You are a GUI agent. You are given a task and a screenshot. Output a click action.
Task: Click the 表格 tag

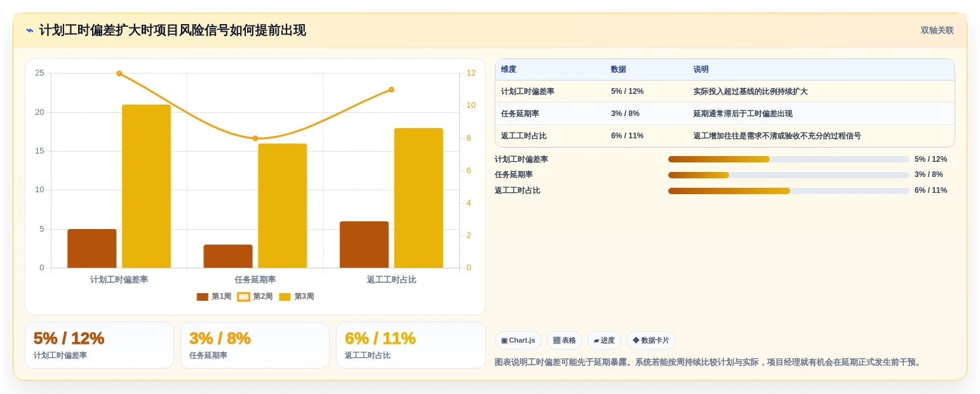[x=565, y=340]
